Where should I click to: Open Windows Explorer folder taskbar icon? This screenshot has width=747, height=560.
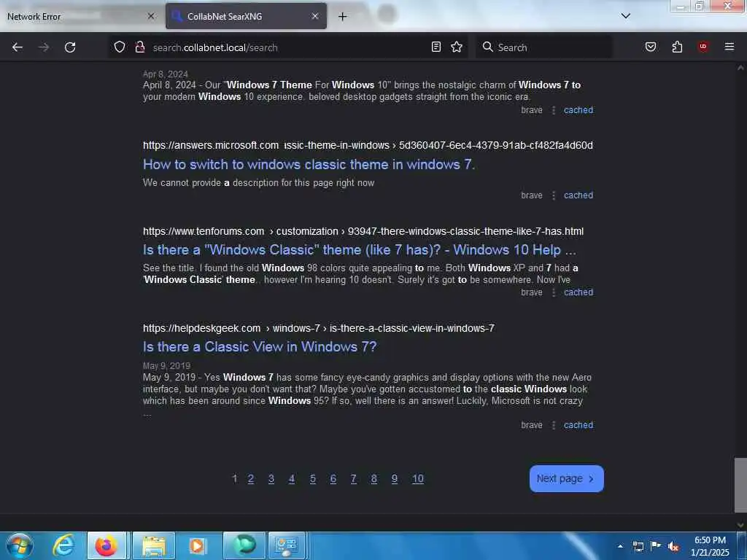[x=153, y=545]
